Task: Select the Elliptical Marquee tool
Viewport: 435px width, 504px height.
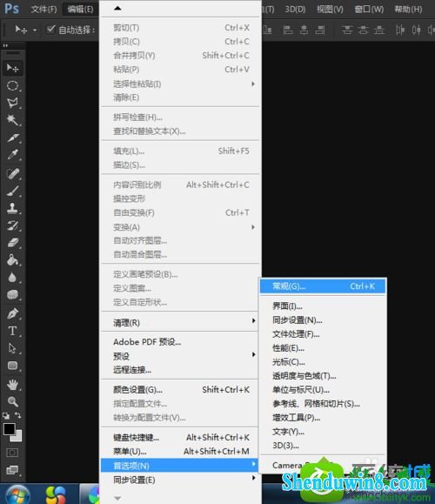Action: [12, 86]
